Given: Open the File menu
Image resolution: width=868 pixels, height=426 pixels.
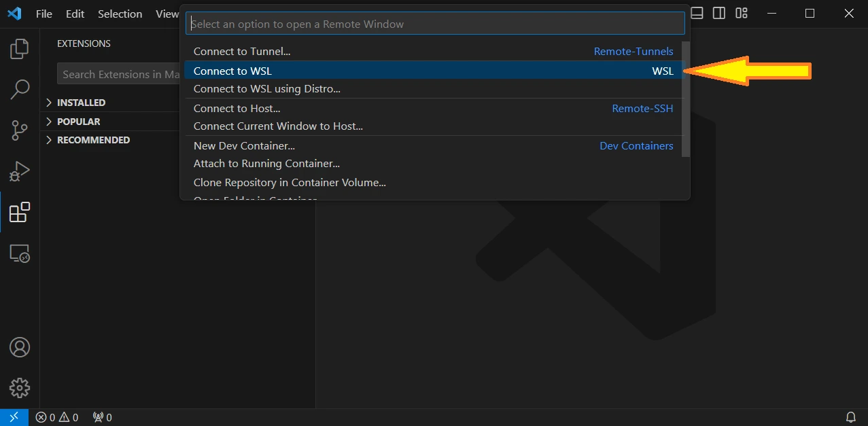Looking at the screenshot, I should click(x=44, y=14).
